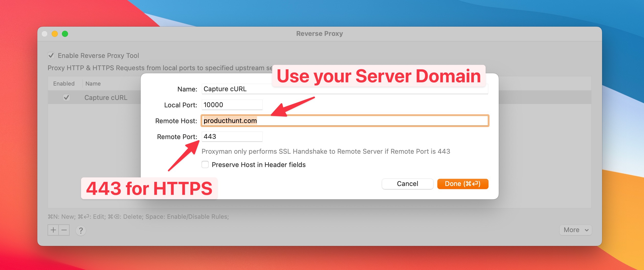Click the plus button to add a rule
The height and width of the screenshot is (270, 644).
tap(53, 230)
